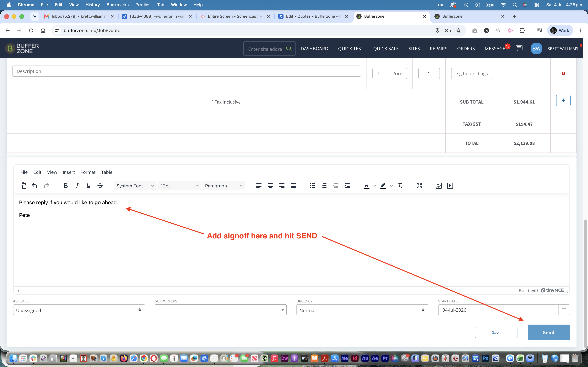Center align the paragraph text
The image size is (588, 367).
click(270, 186)
